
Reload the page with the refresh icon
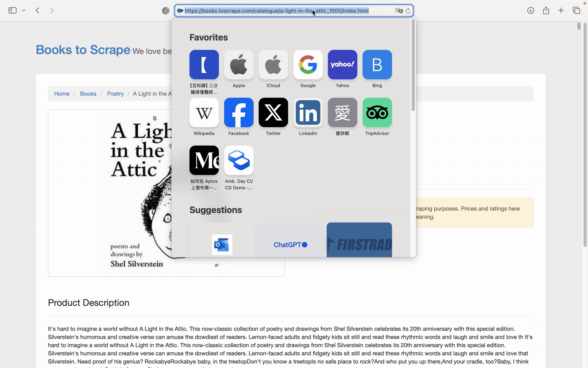(408, 11)
